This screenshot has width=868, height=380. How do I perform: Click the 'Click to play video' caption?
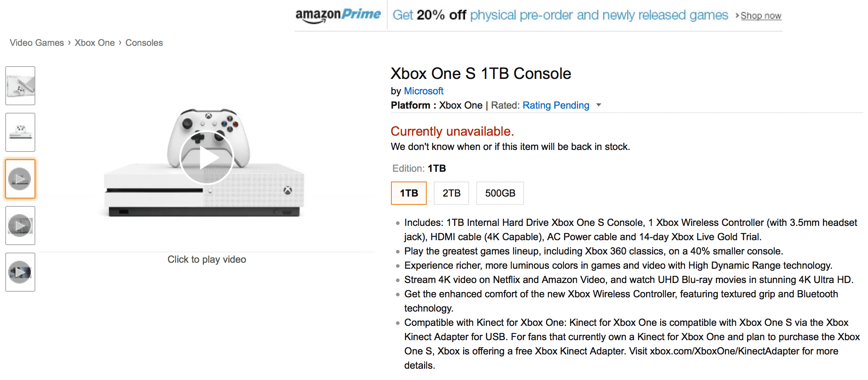tap(207, 259)
